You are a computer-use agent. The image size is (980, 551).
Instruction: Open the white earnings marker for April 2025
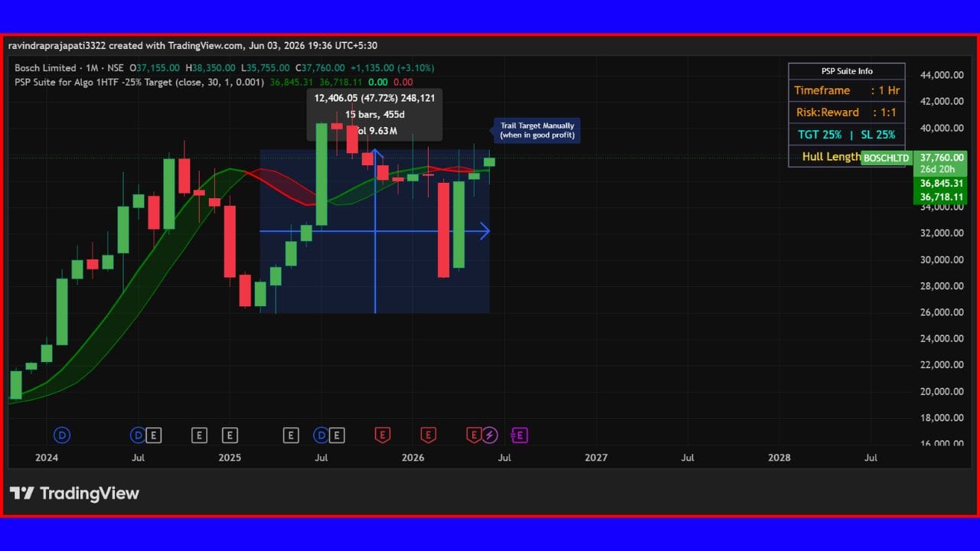pyautogui.click(x=291, y=435)
